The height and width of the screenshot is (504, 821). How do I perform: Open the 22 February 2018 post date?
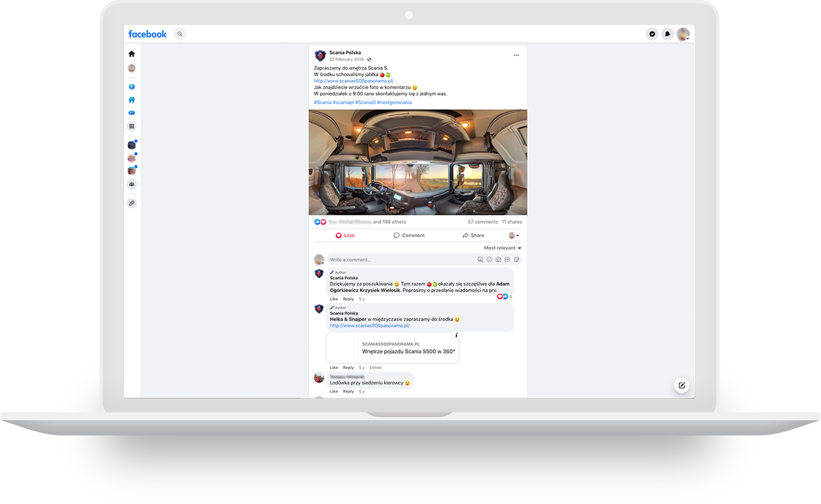coord(346,59)
